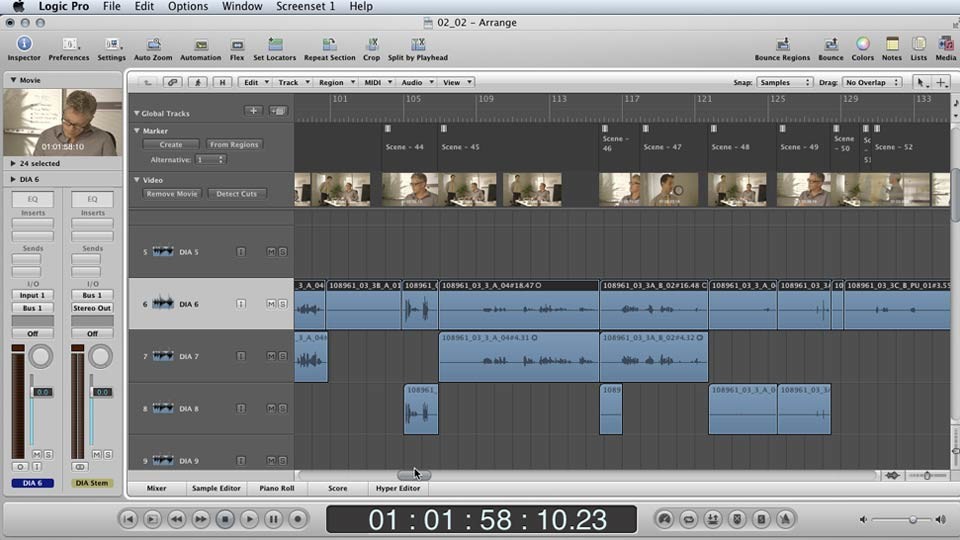Viewport: 960px width, 540px height.
Task: Collapse the Video track triangle
Action: tap(137, 179)
